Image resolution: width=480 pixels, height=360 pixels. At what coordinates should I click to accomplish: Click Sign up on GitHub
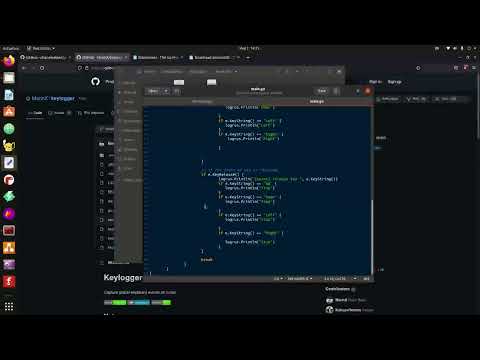[x=395, y=82]
